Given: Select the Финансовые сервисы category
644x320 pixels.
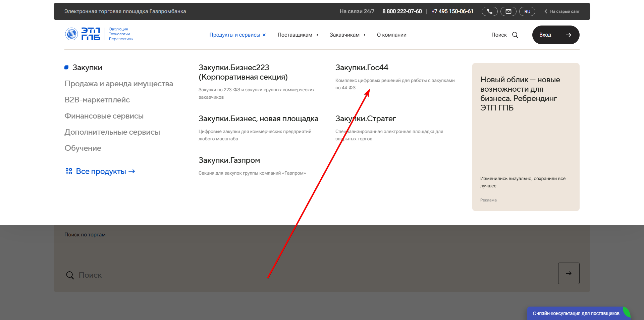Looking at the screenshot, I should pos(104,116).
